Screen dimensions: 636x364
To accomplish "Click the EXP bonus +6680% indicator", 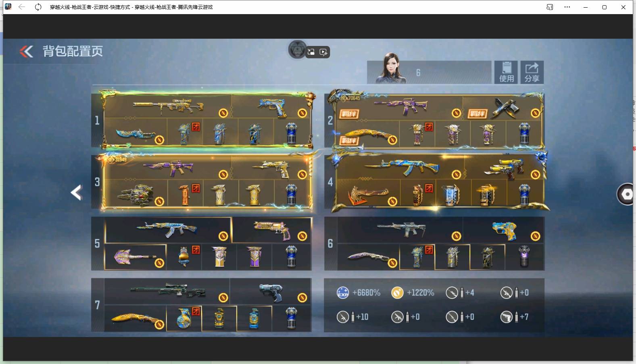I will (359, 293).
